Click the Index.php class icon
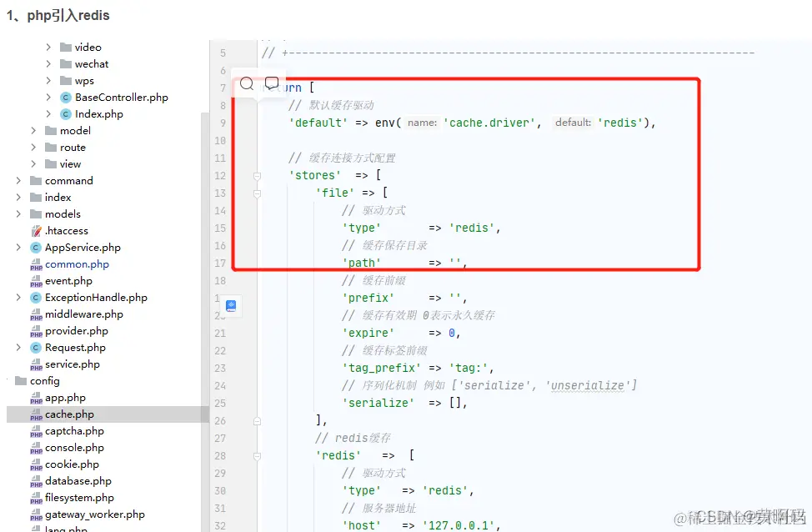Screen dimensions: 812x532 pos(66,114)
